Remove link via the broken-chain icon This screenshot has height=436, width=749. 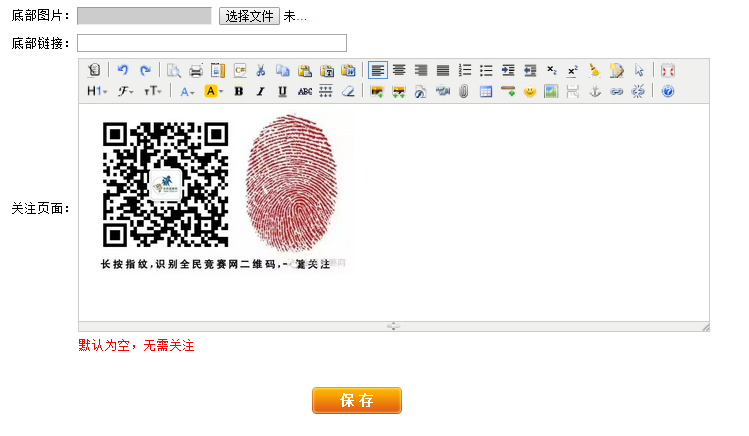[638, 91]
